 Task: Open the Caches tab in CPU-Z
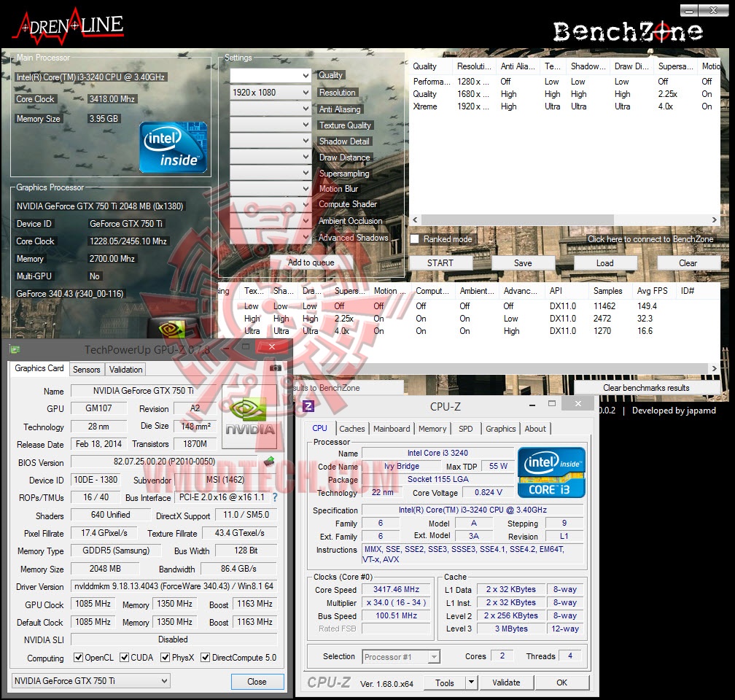click(x=352, y=429)
